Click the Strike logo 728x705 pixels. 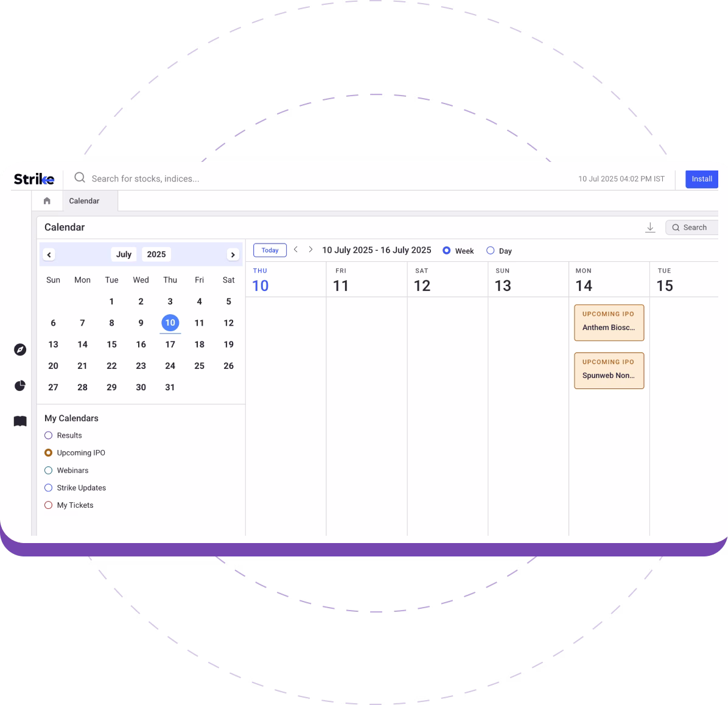tap(34, 178)
